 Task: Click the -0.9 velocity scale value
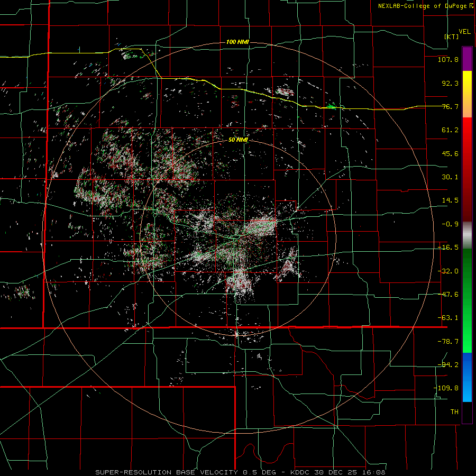(450, 224)
